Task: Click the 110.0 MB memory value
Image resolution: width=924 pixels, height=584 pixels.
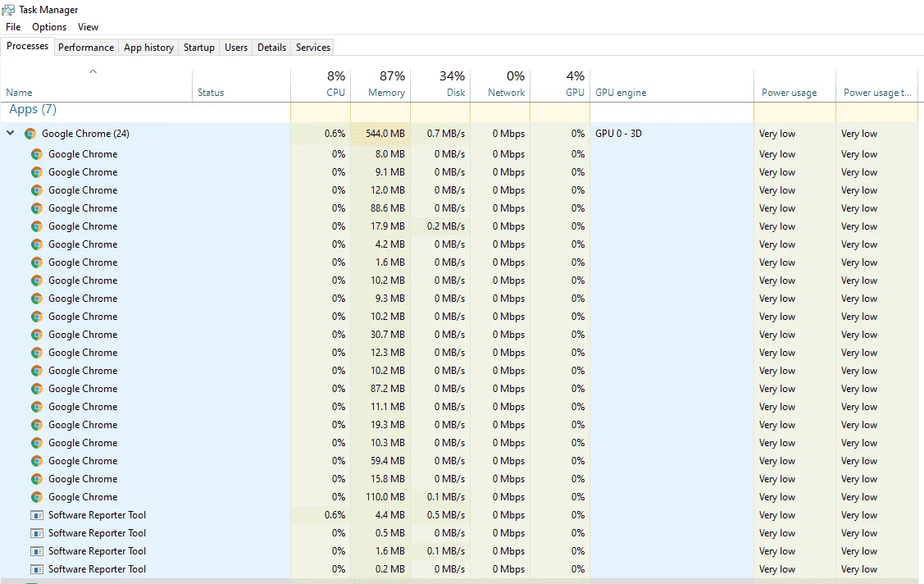Action: (x=385, y=497)
